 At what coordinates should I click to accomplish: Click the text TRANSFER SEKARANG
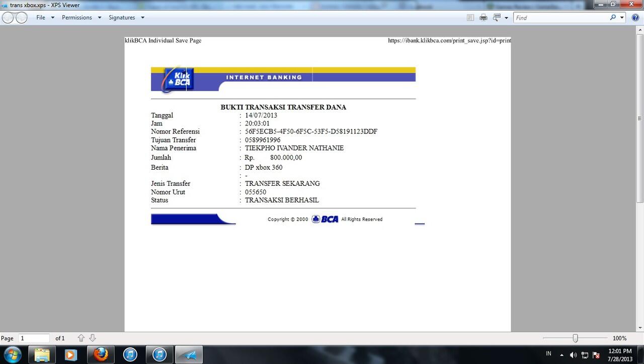tap(282, 184)
